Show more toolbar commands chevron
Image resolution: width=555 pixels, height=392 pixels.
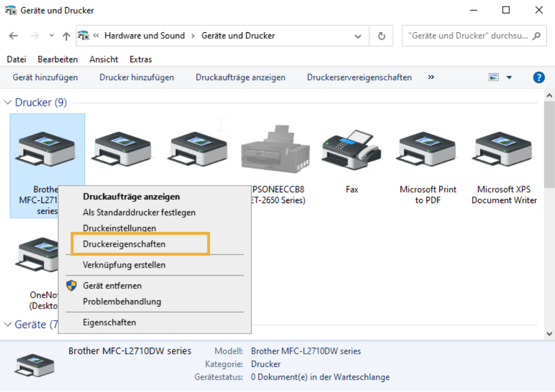[x=431, y=78]
